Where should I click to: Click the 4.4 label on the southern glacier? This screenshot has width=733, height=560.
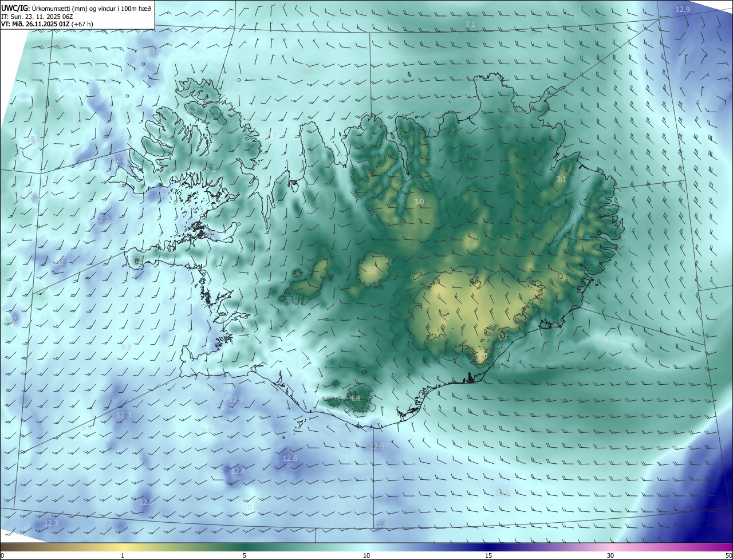pyautogui.click(x=355, y=398)
